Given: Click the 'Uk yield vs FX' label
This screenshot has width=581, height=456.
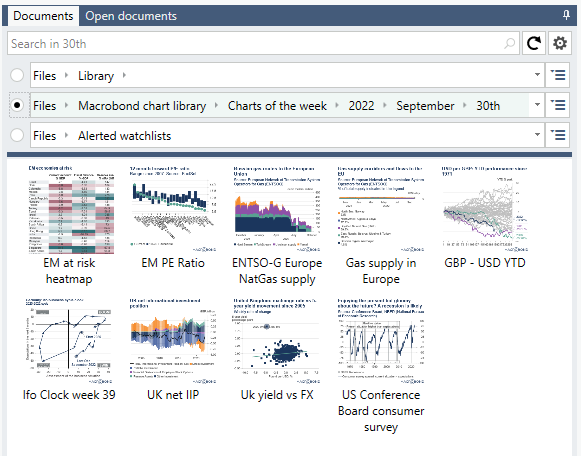Looking at the screenshot, I should [277, 395].
